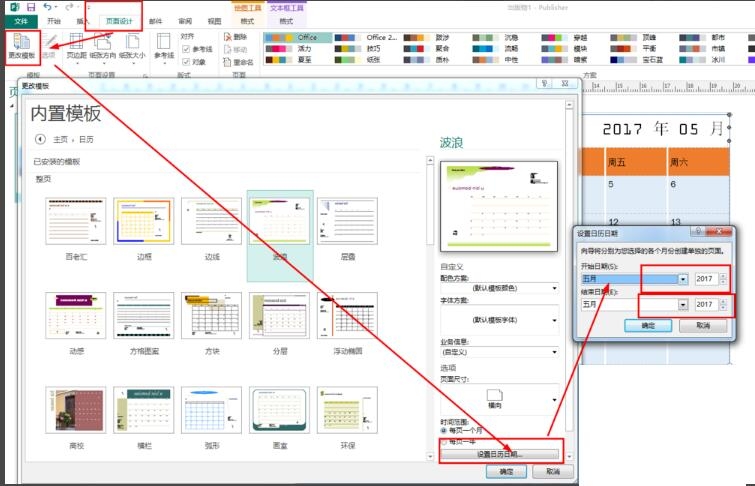Open the 结束日期 month dropdown arrow
This screenshot has width=755, height=486.
[683, 304]
